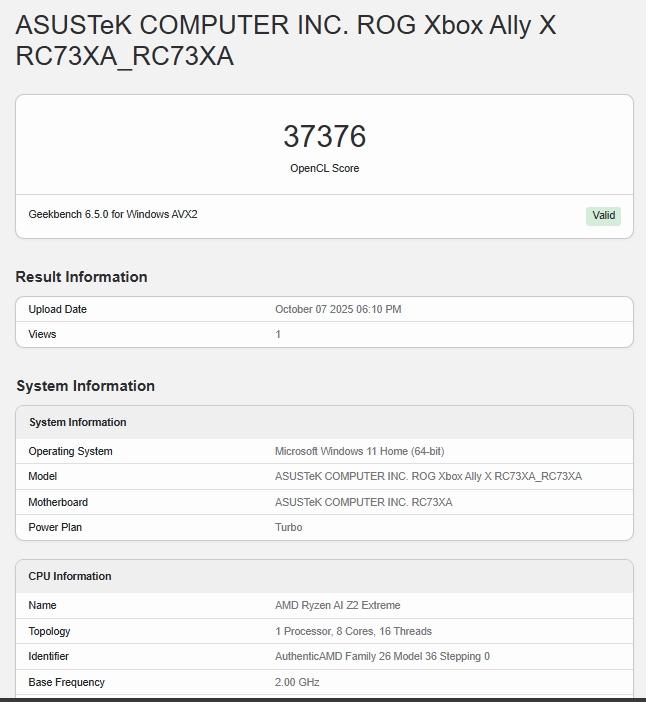Click the System Information table header

(77, 423)
